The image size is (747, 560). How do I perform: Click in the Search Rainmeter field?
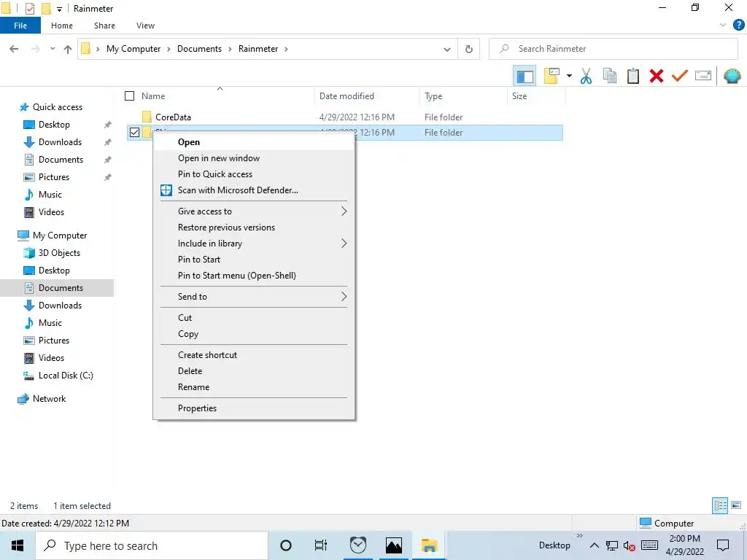click(x=614, y=49)
